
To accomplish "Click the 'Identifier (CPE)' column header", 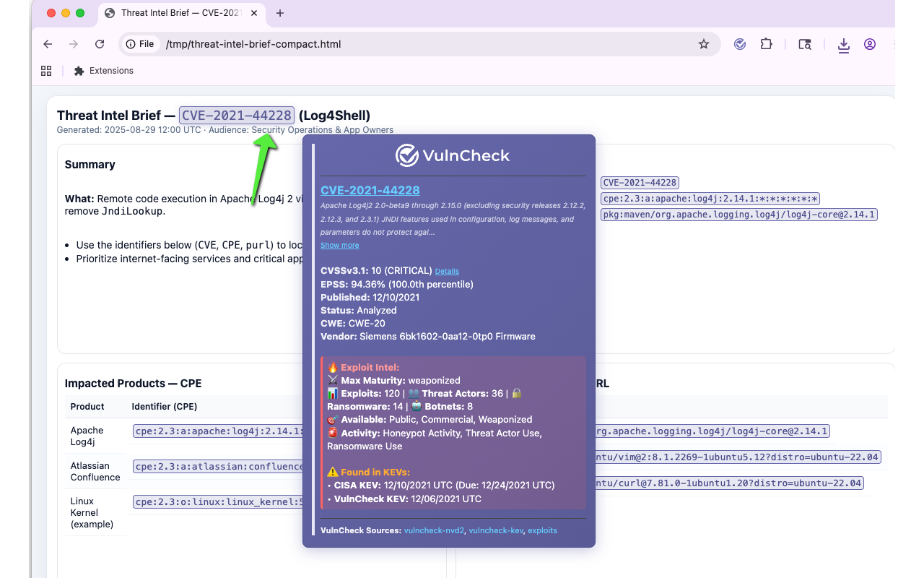I will [165, 406].
